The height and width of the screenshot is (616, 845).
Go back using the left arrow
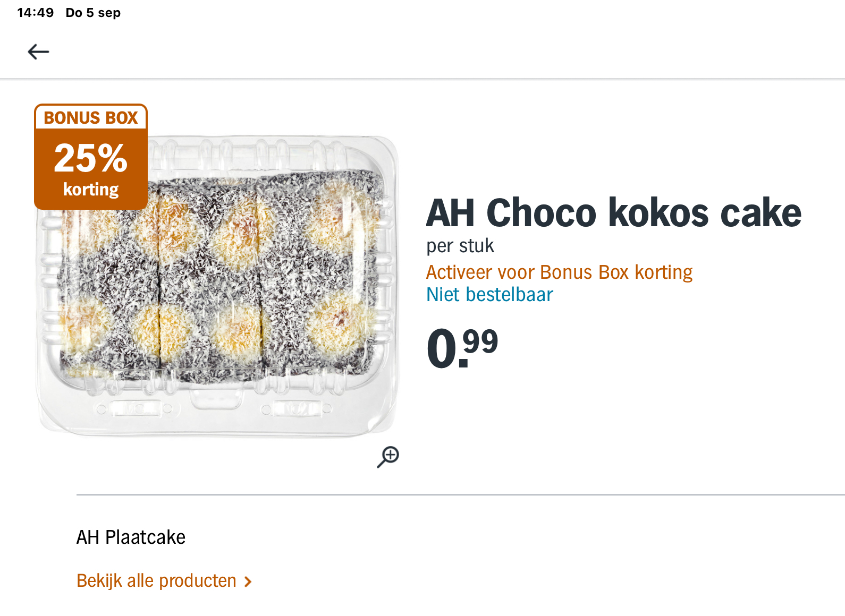(38, 52)
